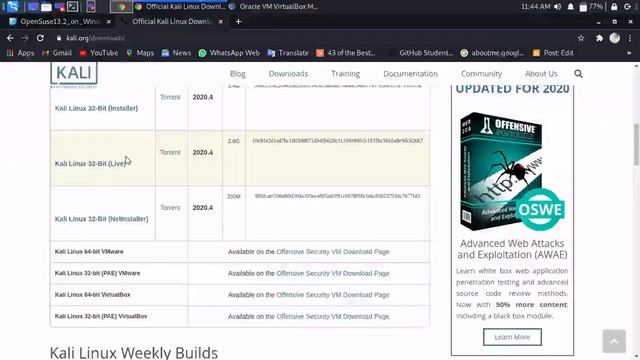Image resolution: width=640 pixels, height=360 pixels.
Task: Open the GitHub Student bookmark
Action: [x=420, y=53]
